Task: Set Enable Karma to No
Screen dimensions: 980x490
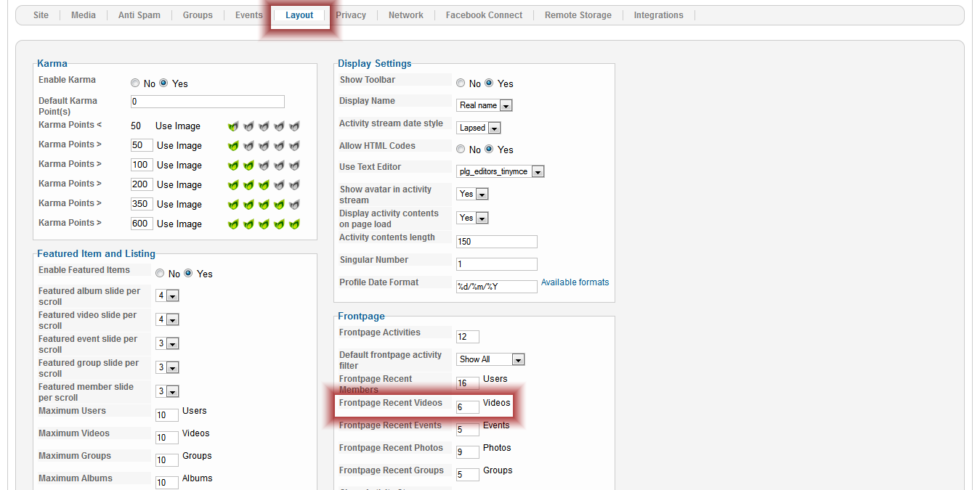Action: [x=135, y=83]
